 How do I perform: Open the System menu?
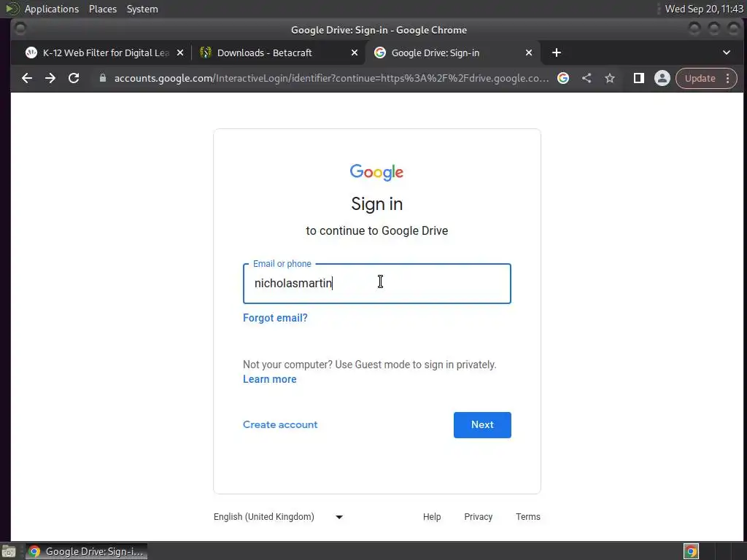(x=142, y=9)
